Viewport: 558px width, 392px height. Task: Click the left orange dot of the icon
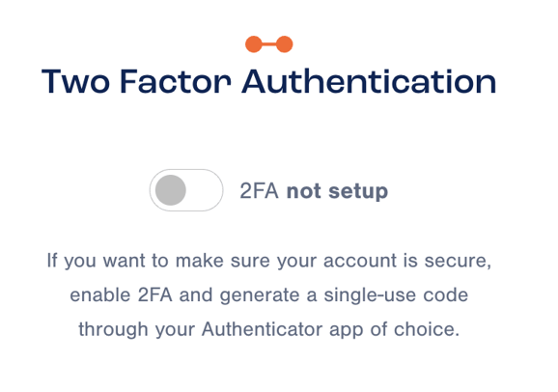click(x=254, y=44)
